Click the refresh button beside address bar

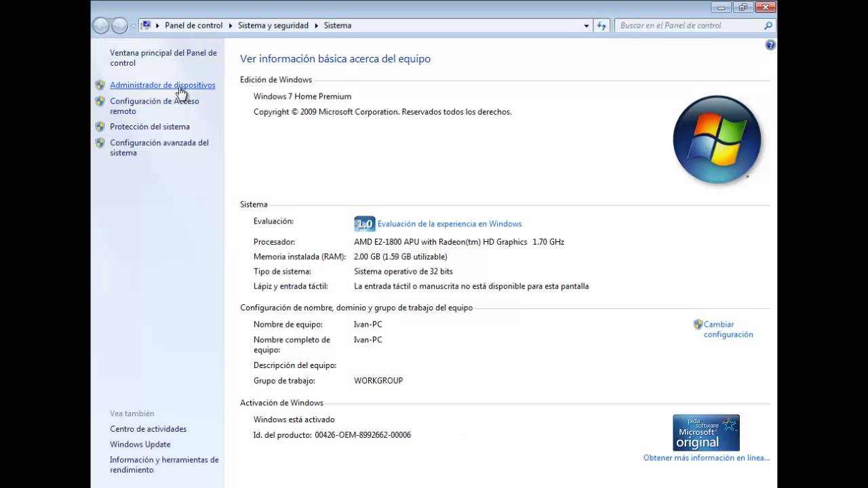pos(601,26)
